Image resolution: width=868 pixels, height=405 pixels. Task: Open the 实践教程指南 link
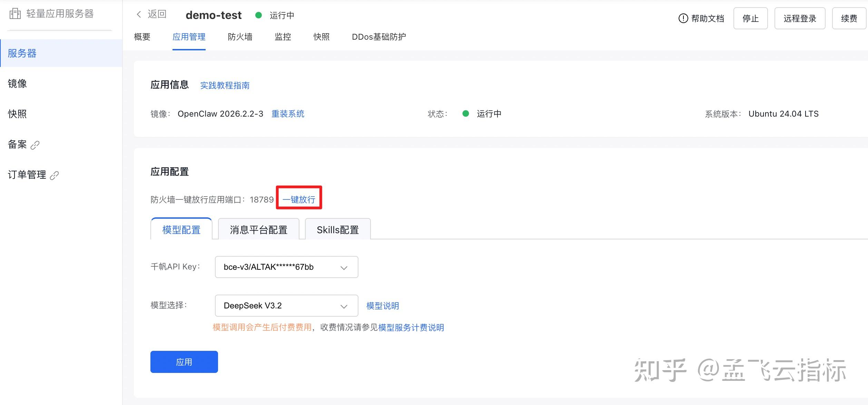pos(225,85)
